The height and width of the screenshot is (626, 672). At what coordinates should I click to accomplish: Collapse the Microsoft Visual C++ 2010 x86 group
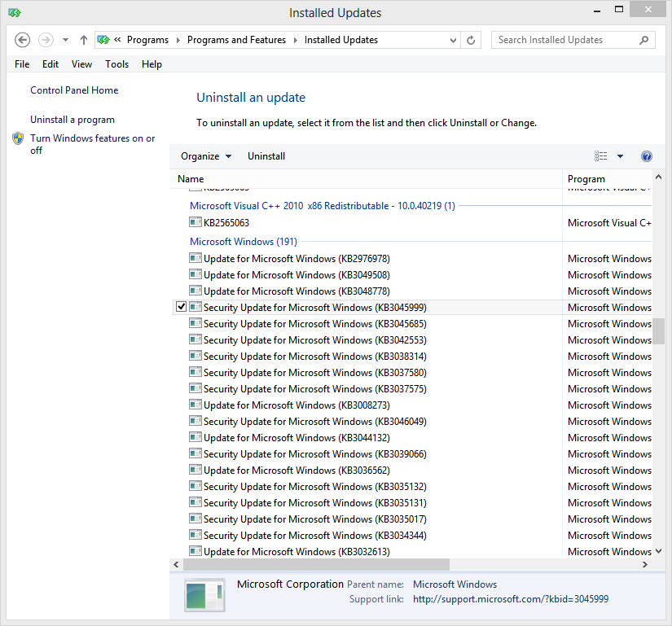[323, 206]
